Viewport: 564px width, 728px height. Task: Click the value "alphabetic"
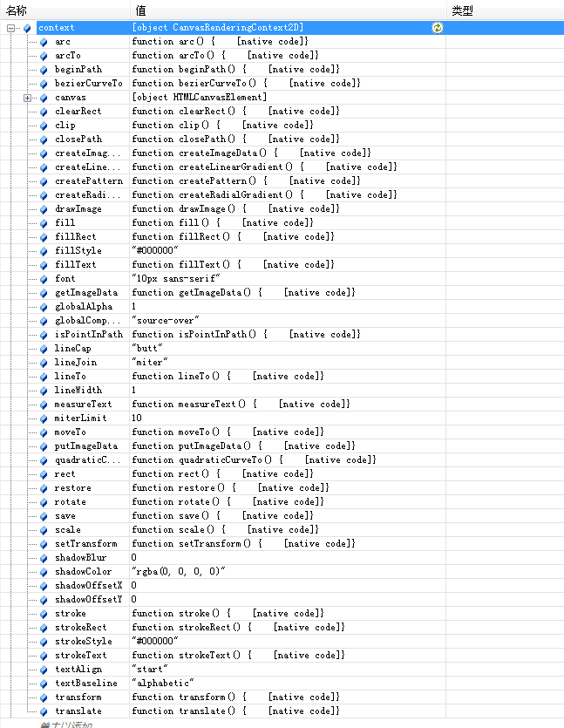(x=163, y=683)
